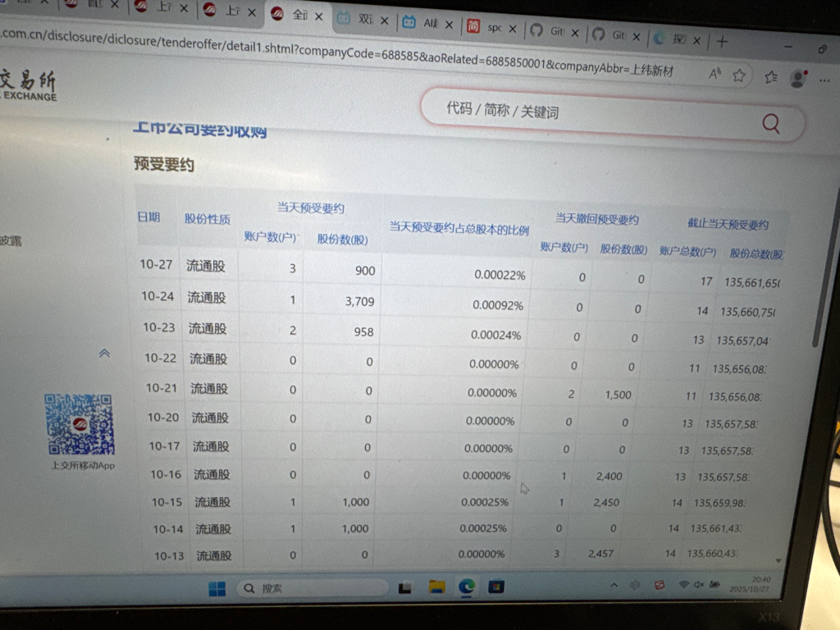Click the 2,400 withdrawn shares cell
This screenshot has width=840, height=630.
coord(609,476)
